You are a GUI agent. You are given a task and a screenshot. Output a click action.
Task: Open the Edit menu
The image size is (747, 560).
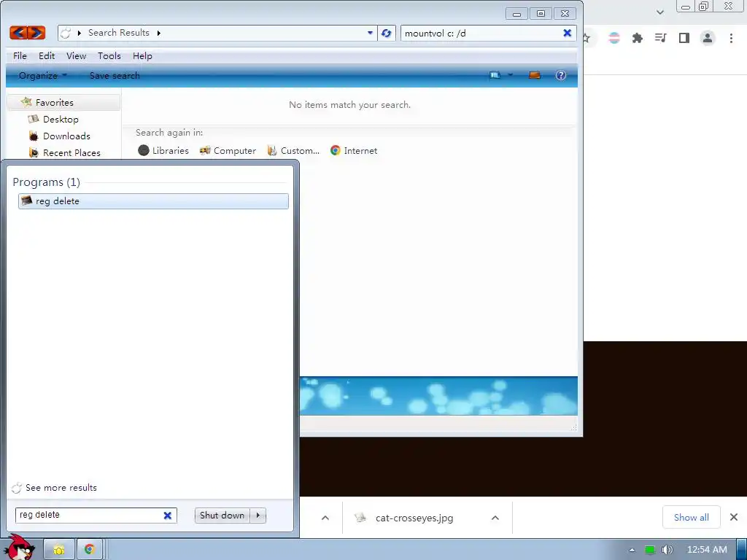click(x=47, y=55)
